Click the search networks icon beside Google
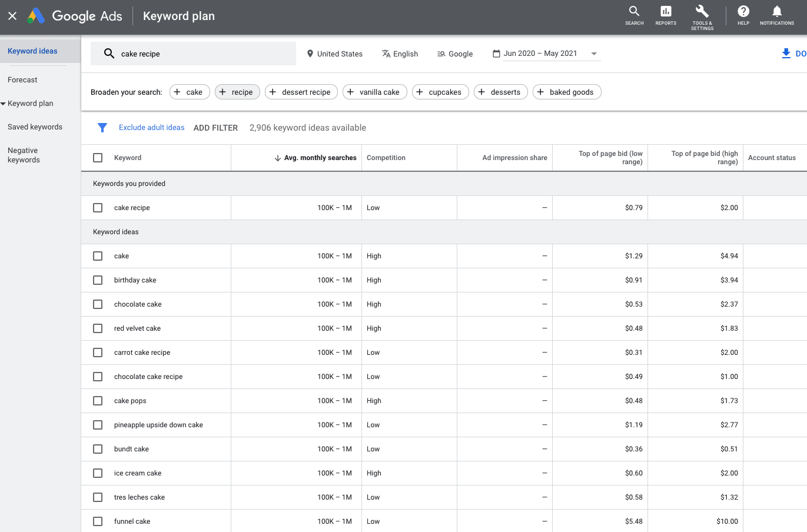This screenshot has width=807, height=532. coord(441,54)
